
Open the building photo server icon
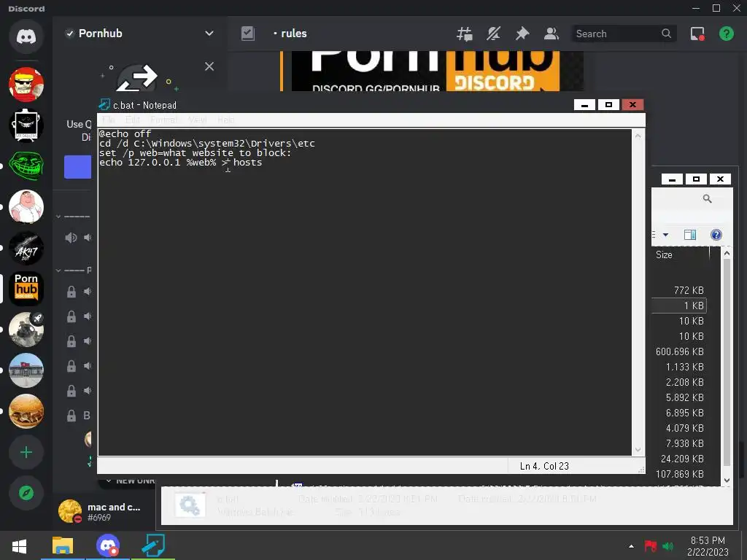26,370
